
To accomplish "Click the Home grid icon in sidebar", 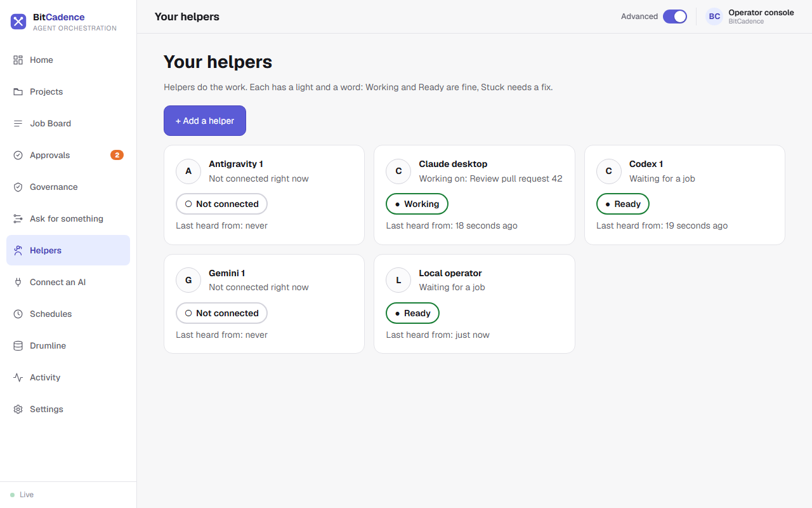I will pyautogui.click(x=18, y=60).
